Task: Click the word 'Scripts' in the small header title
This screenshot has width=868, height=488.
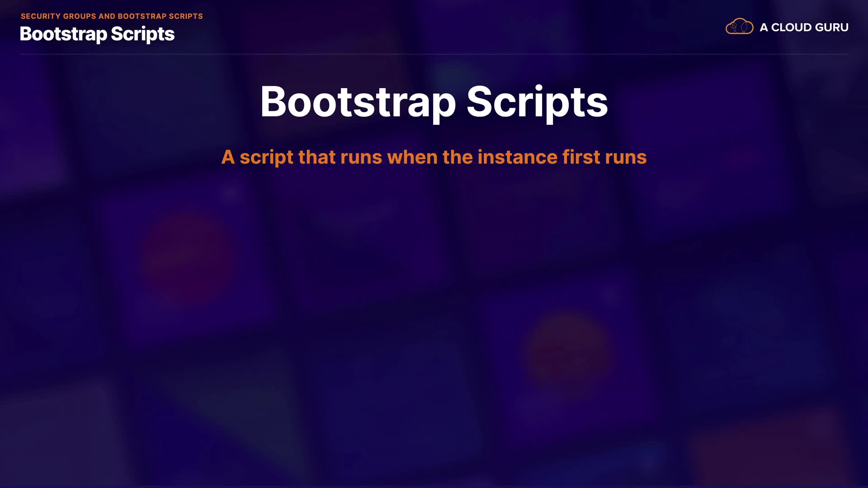Action: tap(142, 34)
